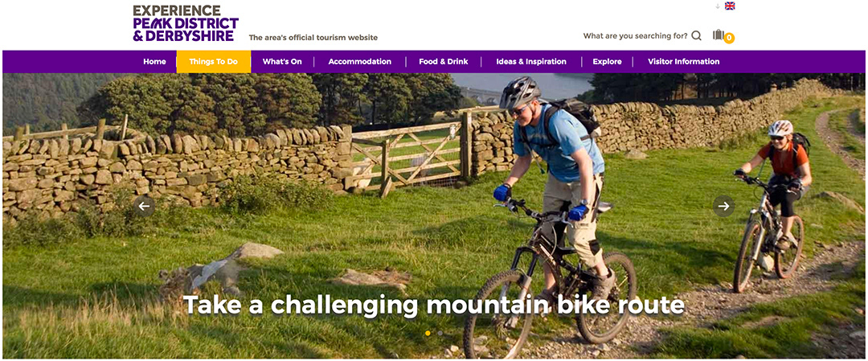This screenshot has height=361, width=868.
Task: Click the 'What are you searching for?' field
Action: 636,36
